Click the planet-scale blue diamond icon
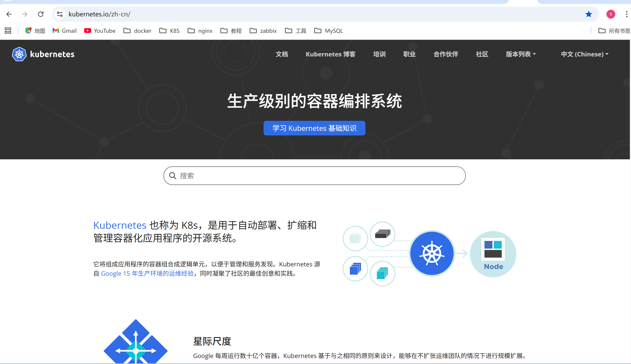The height and width of the screenshot is (364, 631). [x=135, y=341]
